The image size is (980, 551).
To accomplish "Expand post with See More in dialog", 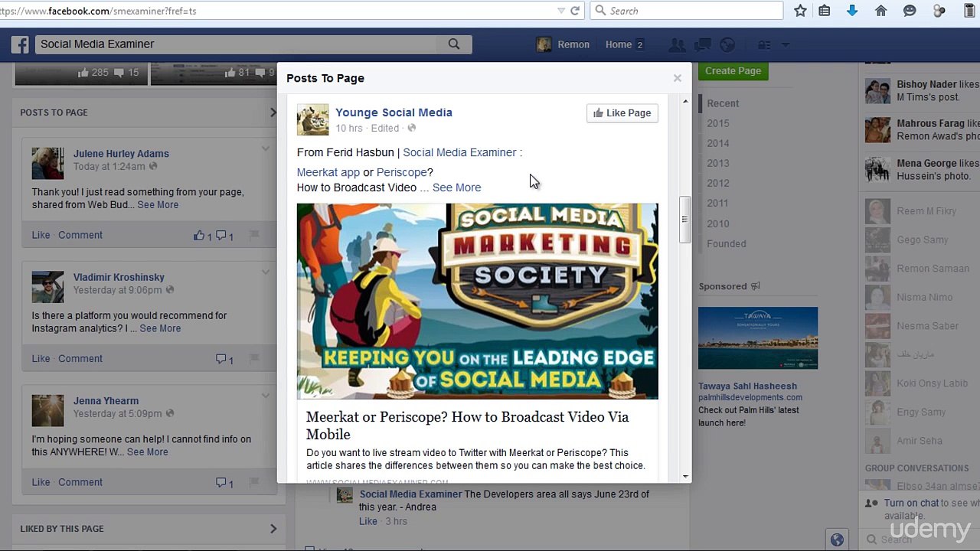I will (456, 187).
